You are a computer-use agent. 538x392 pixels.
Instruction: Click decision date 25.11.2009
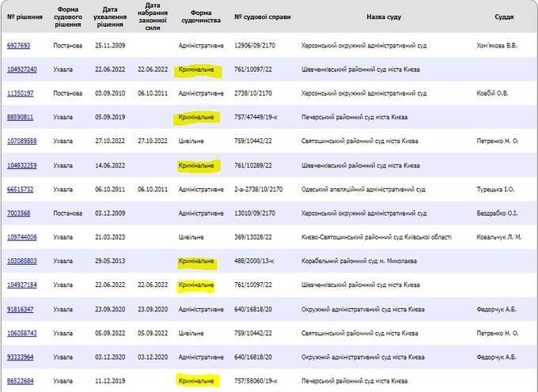click(x=110, y=46)
